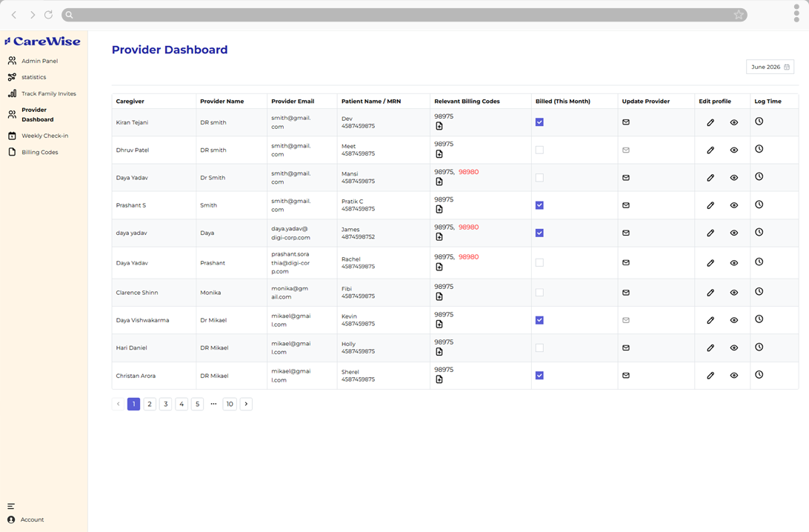Check Billed checkbox for Dhruv Patel
Viewport: 809px width, 532px height.
coord(539,150)
